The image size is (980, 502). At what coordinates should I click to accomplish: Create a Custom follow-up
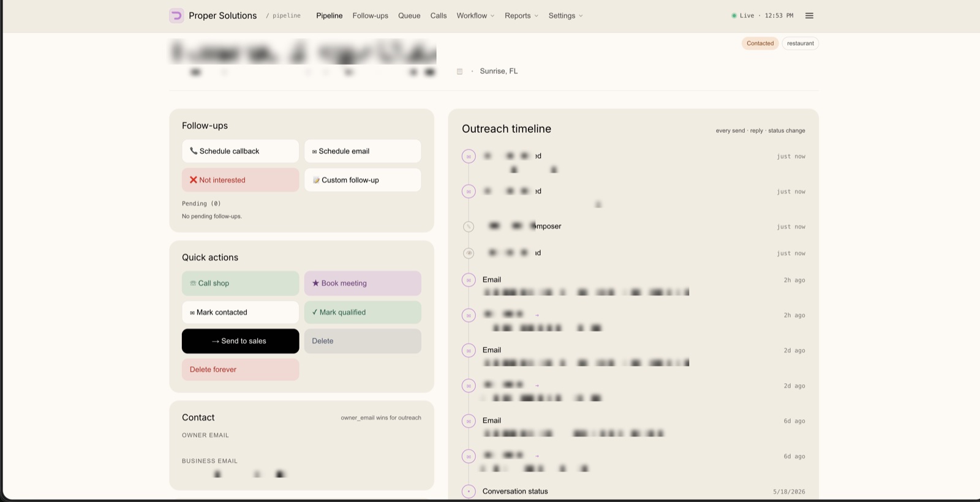pyautogui.click(x=363, y=180)
